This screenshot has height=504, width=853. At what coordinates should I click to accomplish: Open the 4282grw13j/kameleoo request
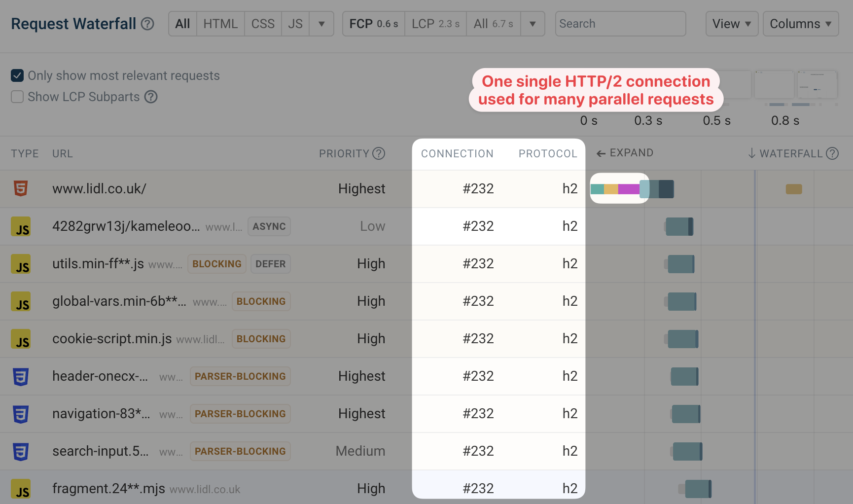click(x=126, y=226)
